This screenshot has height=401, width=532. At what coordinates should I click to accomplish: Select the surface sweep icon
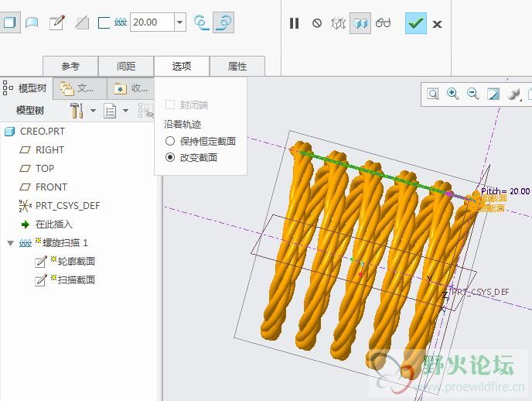click(32, 23)
